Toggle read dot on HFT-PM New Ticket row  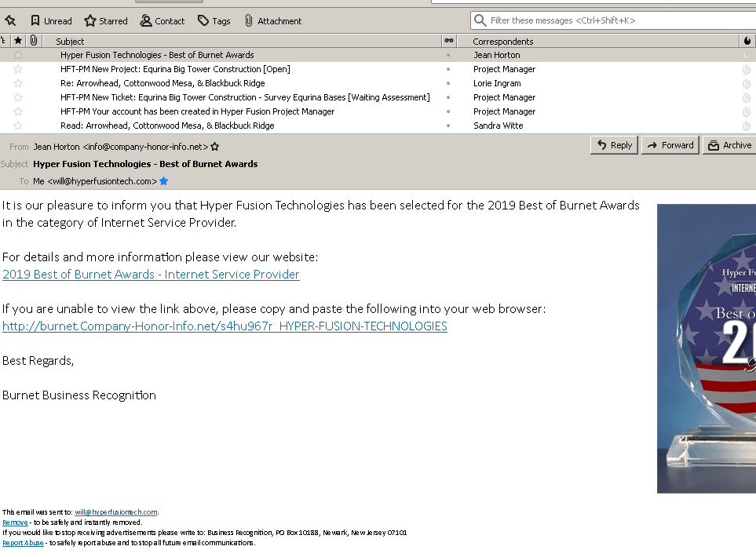448,97
